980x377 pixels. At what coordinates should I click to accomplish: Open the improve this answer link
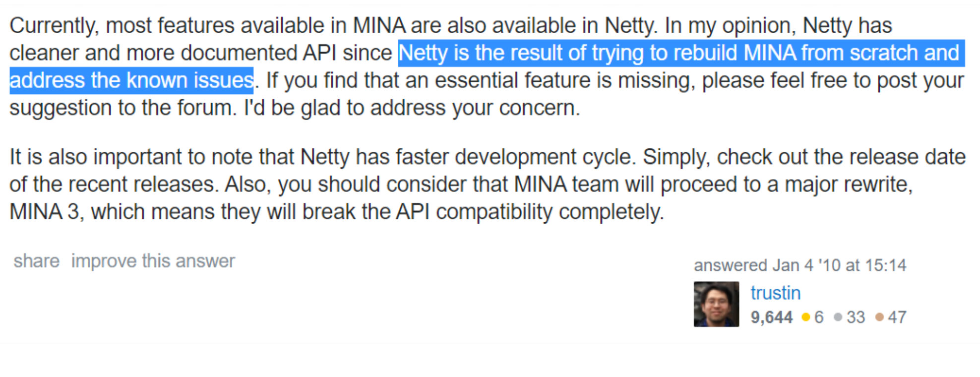pos(153,261)
